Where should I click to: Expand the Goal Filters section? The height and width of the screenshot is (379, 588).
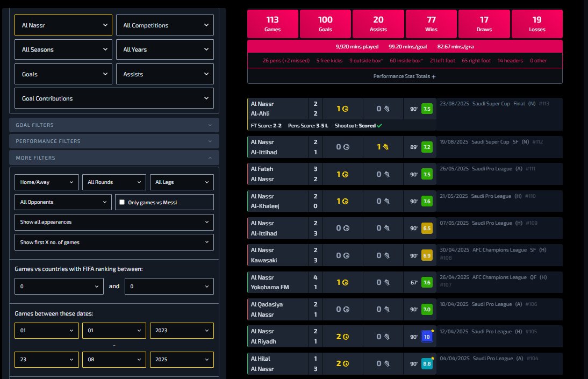tap(114, 125)
